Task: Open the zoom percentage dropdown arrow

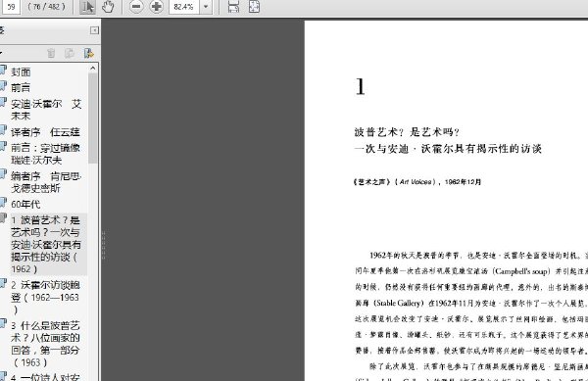Action: [206, 7]
